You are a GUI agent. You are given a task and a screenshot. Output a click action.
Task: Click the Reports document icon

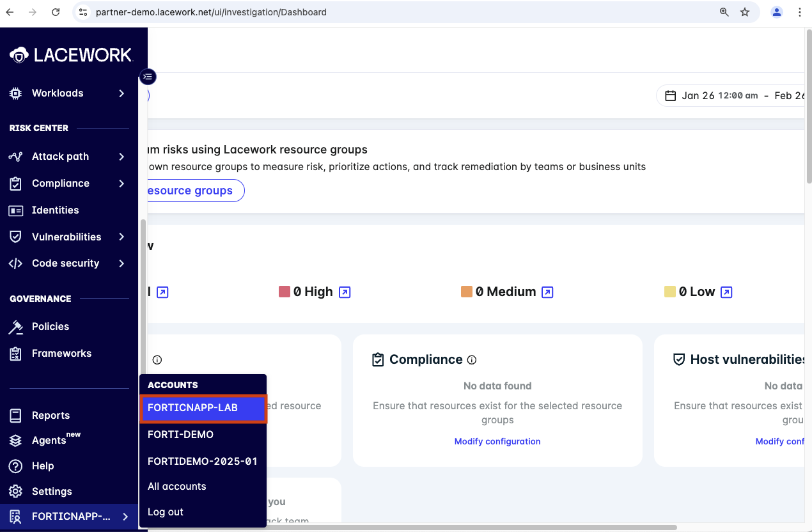coord(15,416)
